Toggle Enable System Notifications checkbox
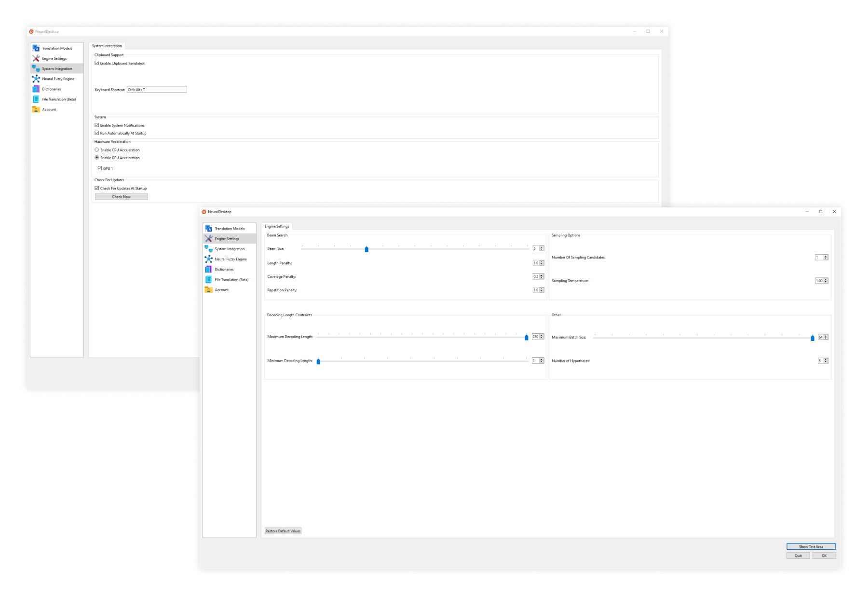The image size is (868, 596). [x=97, y=125]
